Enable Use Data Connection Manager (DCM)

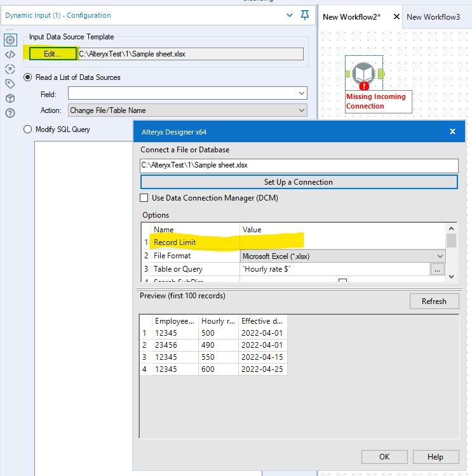pos(144,198)
